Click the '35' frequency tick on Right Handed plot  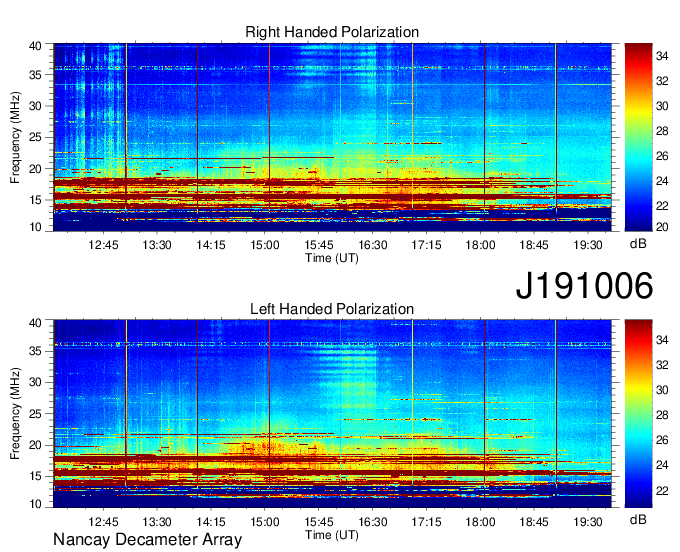pos(35,75)
